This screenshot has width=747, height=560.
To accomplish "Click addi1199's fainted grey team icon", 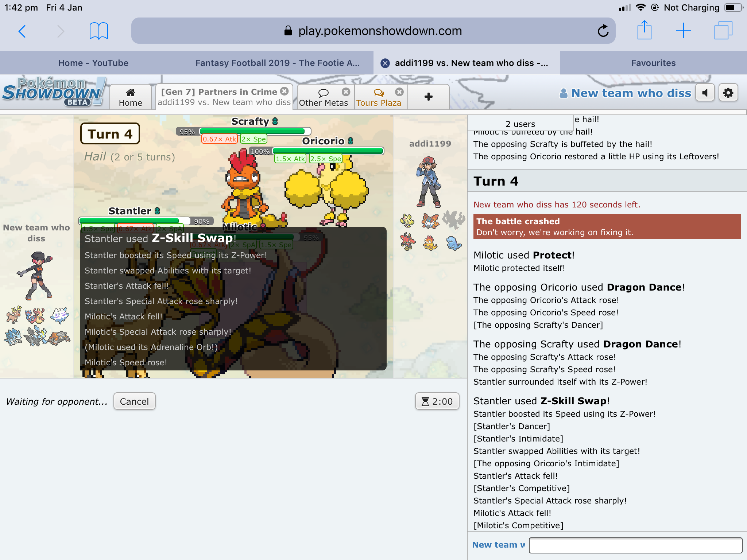I will click(x=454, y=220).
